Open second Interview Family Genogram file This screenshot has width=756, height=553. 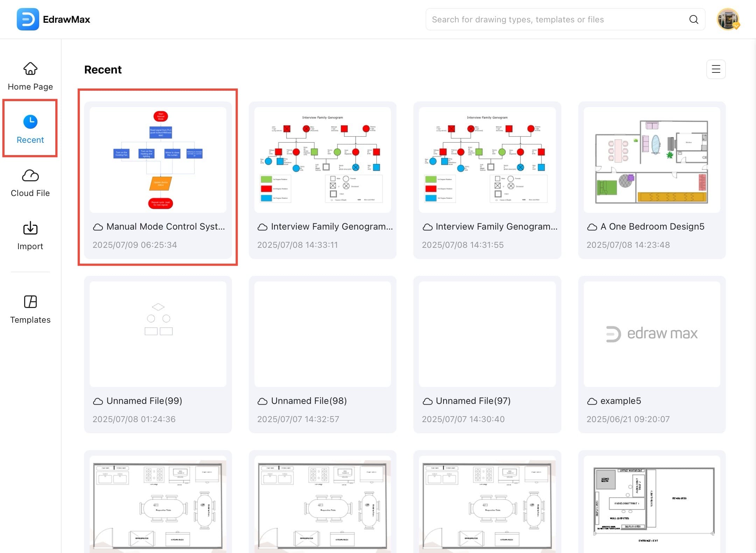click(x=487, y=160)
